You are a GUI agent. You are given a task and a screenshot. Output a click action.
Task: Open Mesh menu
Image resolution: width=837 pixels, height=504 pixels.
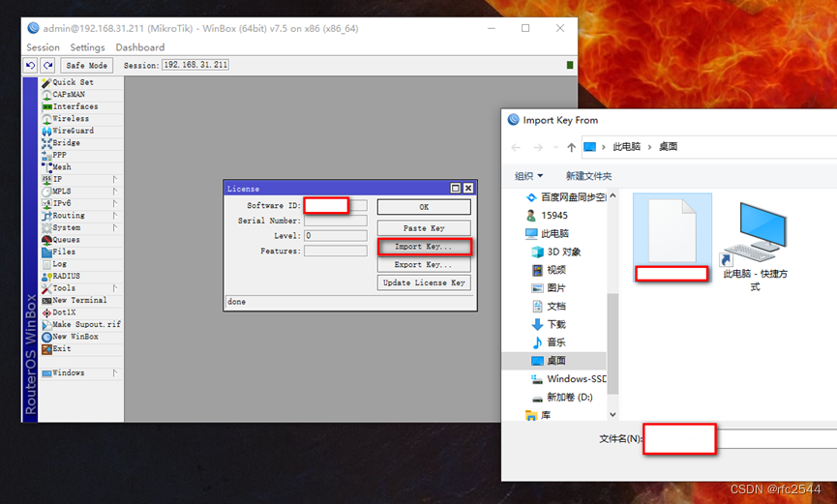click(x=81, y=167)
